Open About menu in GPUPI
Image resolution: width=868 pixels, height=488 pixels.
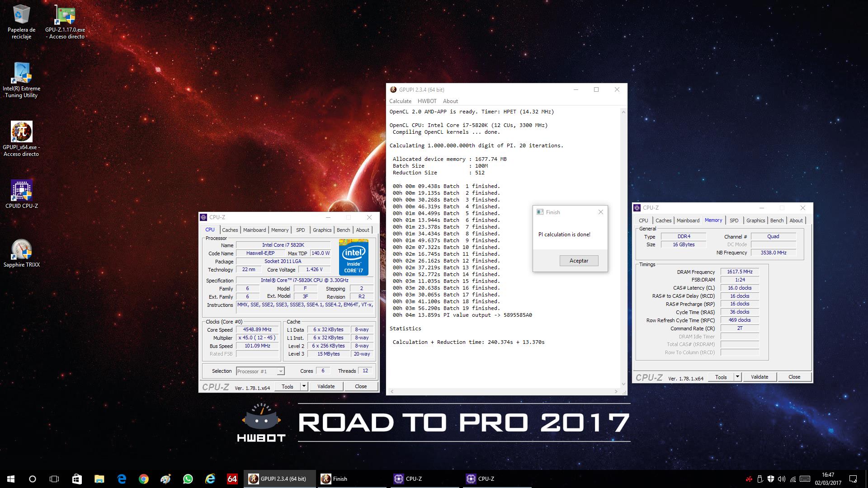[450, 101]
